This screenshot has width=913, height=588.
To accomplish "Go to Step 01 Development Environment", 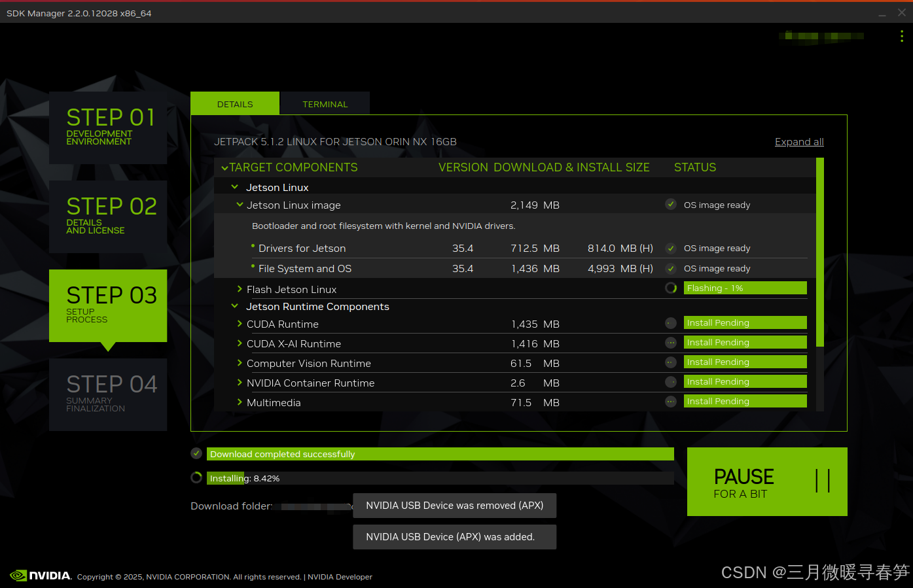I will click(x=108, y=128).
